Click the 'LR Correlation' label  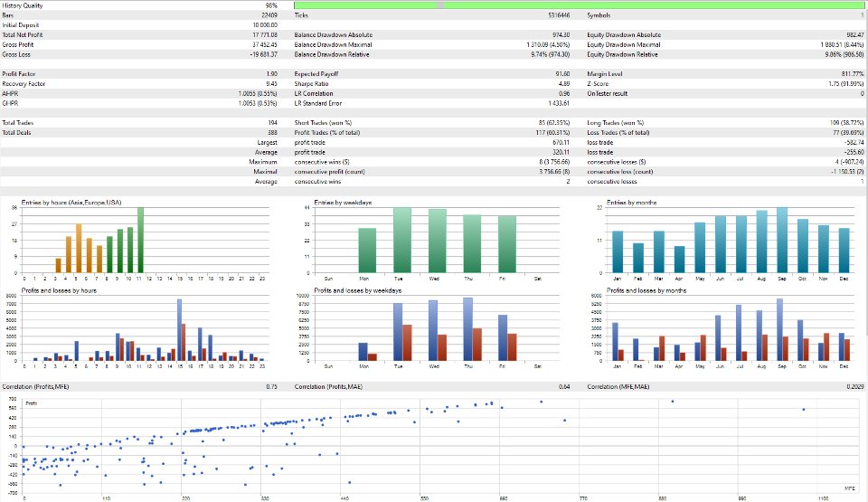pos(314,94)
